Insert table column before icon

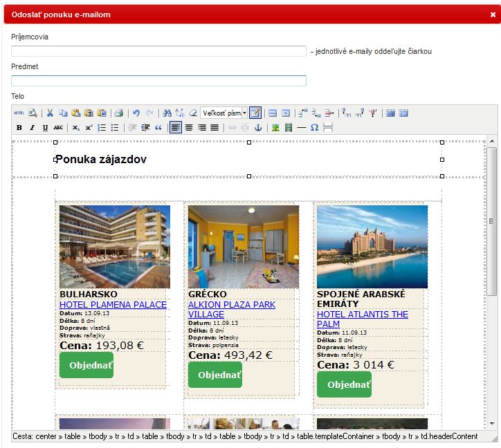(347, 113)
